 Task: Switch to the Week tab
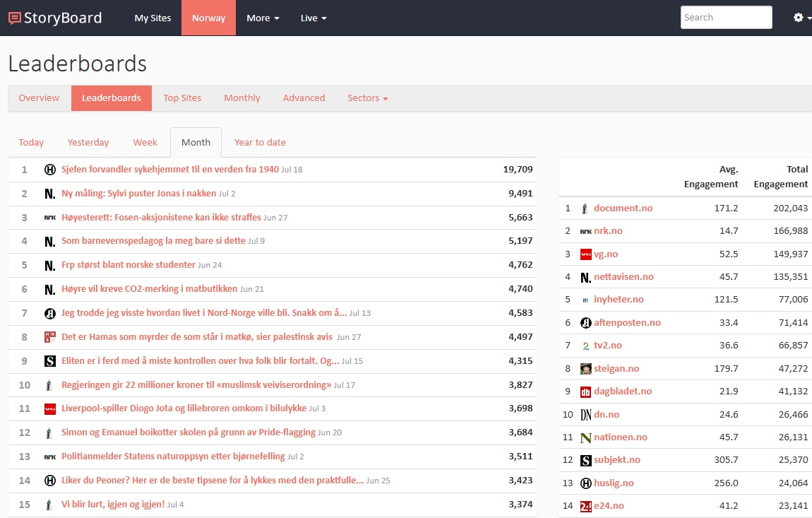[x=145, y=142]
